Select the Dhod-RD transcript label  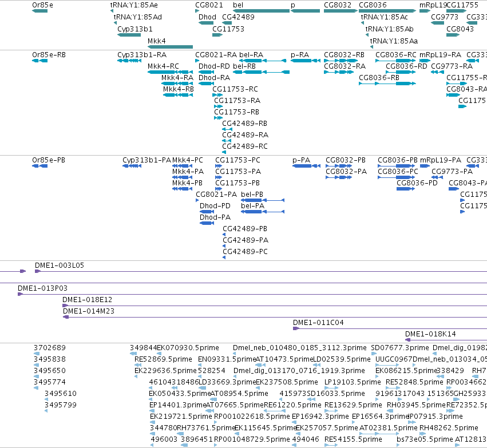pos(214,66)
